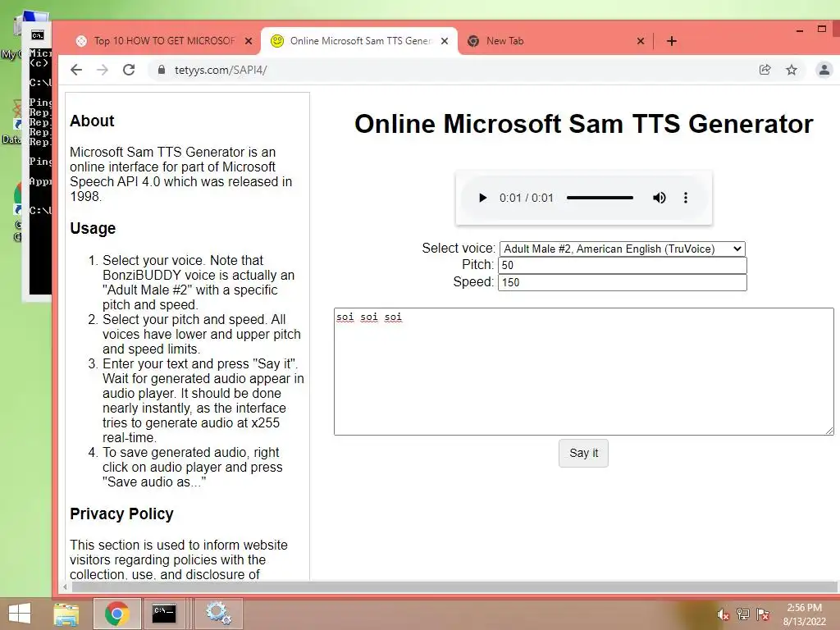Image resolution: width=840 pixels, height=630 pixels.
Task: Click the horizontal page scrollbar
Action: point(453,587)
